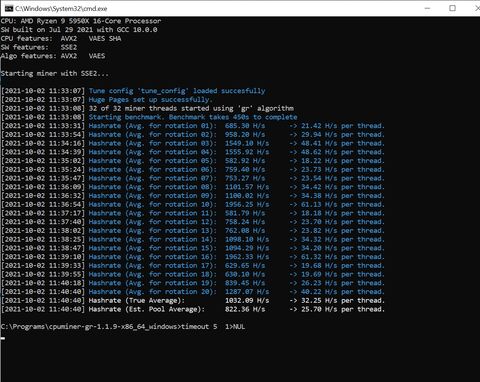Click the rotation 13 hashrate '762.08 H/s'

click(x=245, y=230)
